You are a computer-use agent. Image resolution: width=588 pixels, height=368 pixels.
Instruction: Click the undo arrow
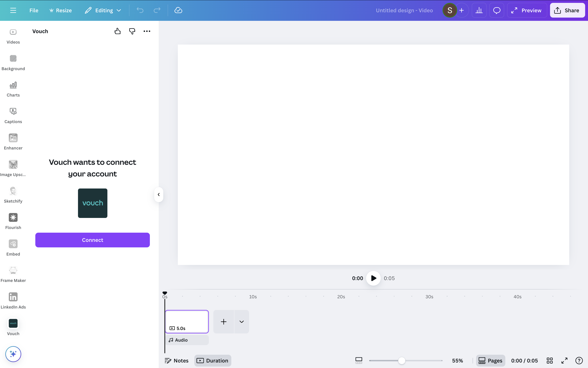click(x=140, y=10)
